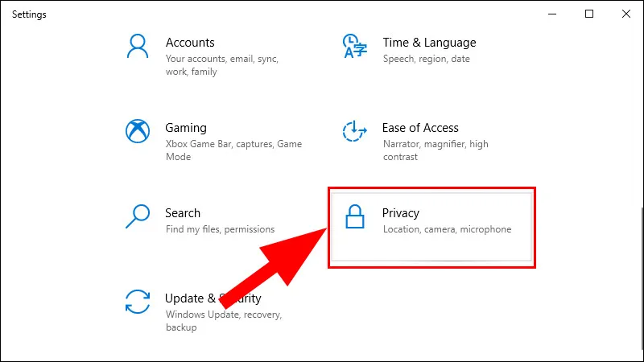
Task: Click the Search magnifying glass icon
Action: coord(138,216)
